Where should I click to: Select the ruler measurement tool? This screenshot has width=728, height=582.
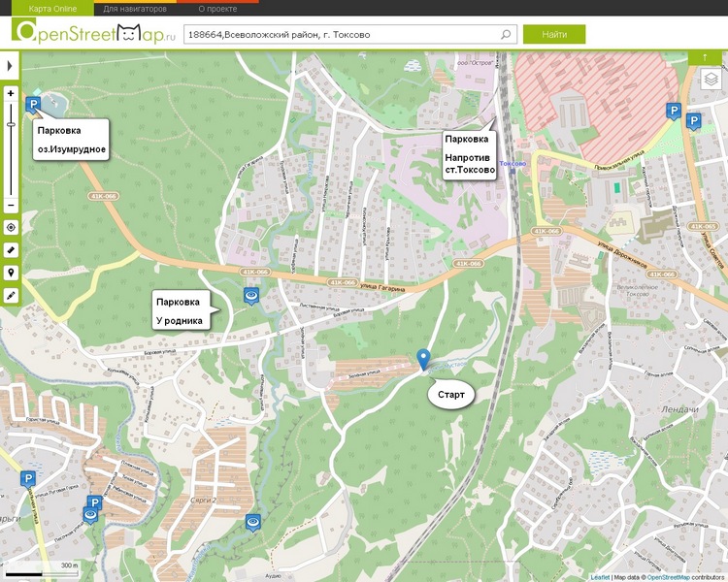click(x=11, y=250)
